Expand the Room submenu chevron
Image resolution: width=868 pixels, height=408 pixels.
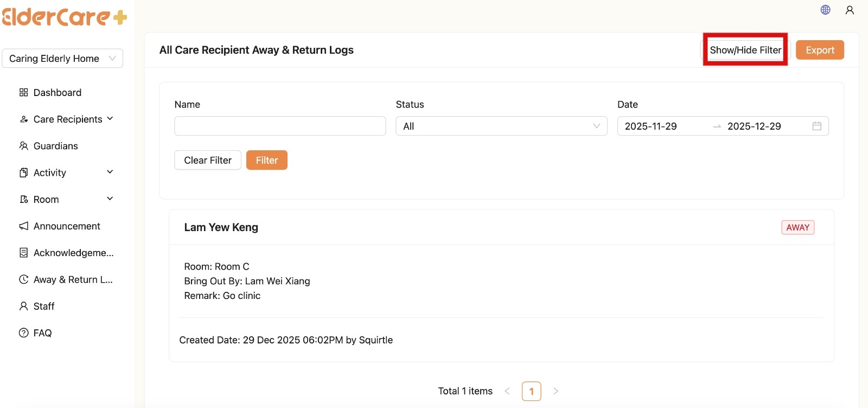(110, 199)
